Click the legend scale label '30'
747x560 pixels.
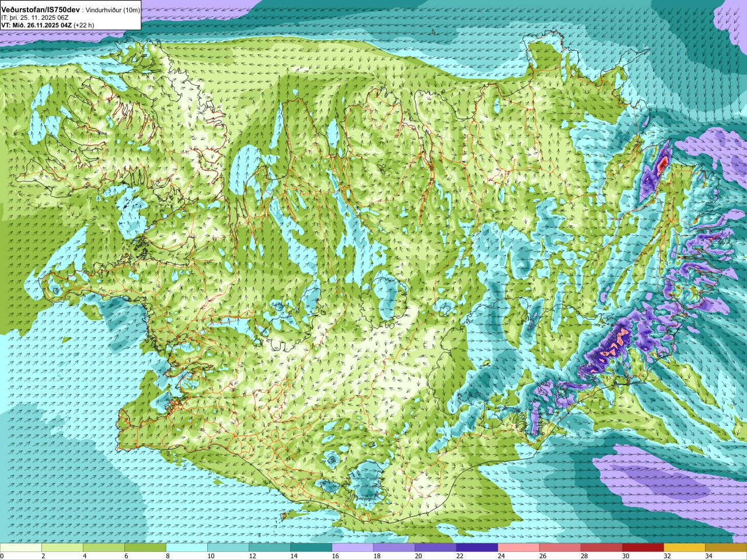[x=625, y=556]
